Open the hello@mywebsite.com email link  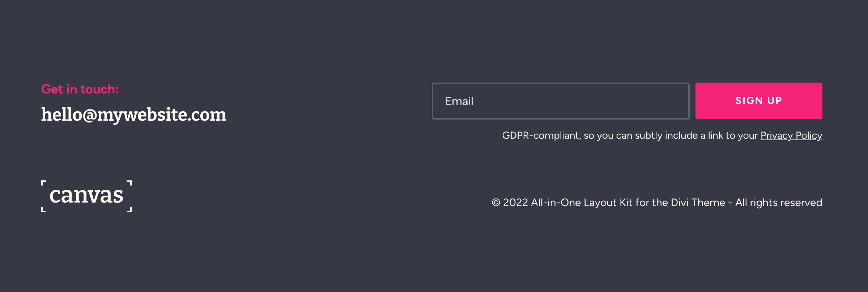pos(134,115)
